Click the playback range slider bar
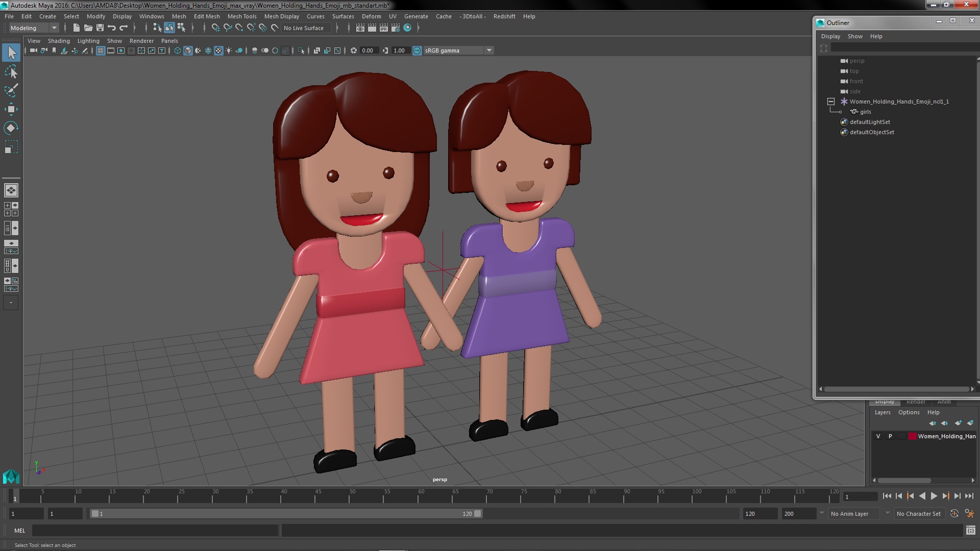Image resolution: width=980 pixels, height=551 pixels. (286, 514)
